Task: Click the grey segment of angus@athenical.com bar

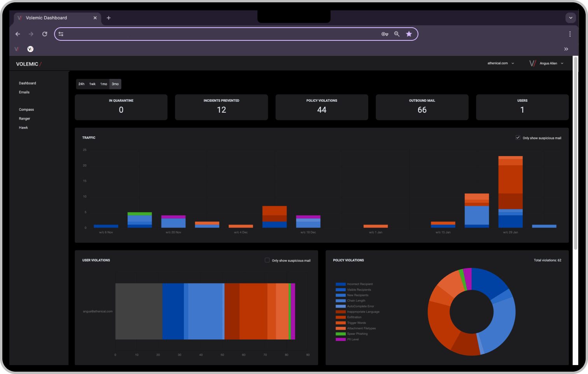Action: click(x=139, y=311)
